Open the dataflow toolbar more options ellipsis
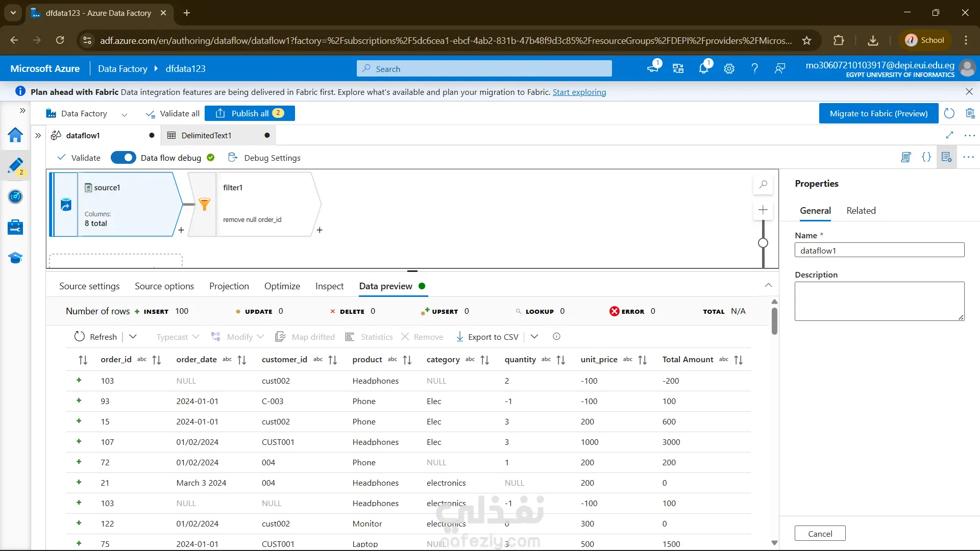The width and height of the screenshot is (980, 551). (968, 157)
